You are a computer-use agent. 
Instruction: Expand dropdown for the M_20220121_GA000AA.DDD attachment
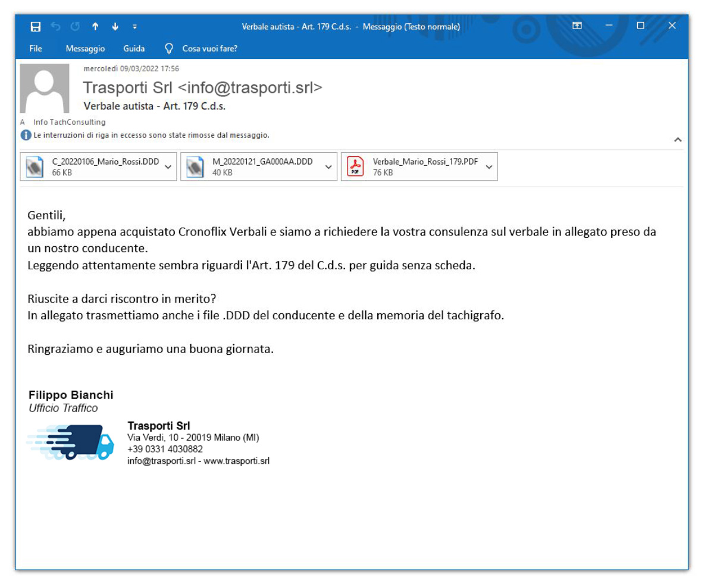pos(328,167)
